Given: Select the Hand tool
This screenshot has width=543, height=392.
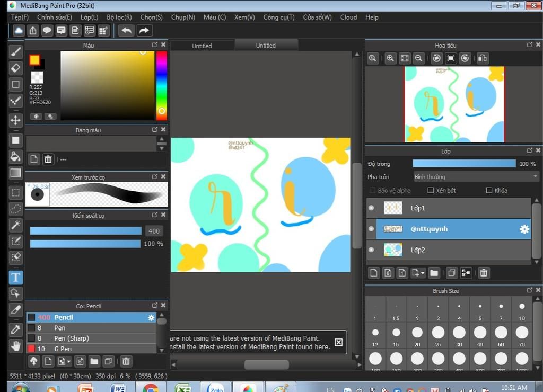Looking at the screenshot, I should click(x=15, y=346).
